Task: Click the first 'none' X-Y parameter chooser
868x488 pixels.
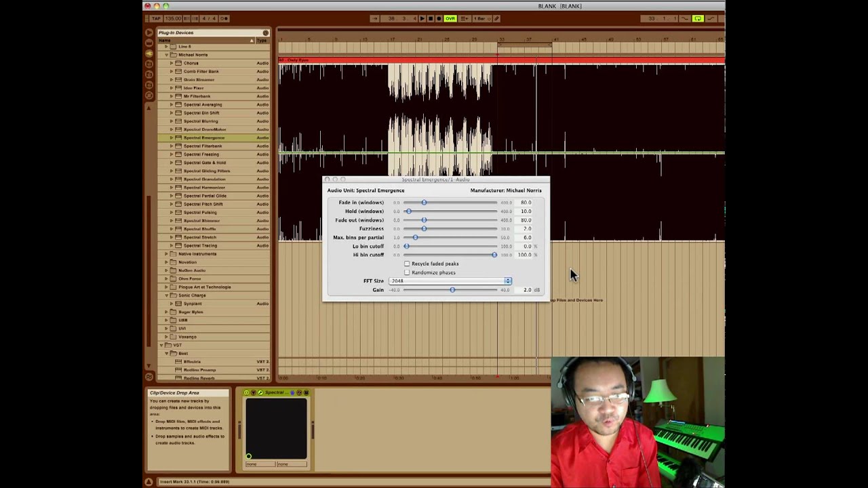Action: [x=260, y=464]
